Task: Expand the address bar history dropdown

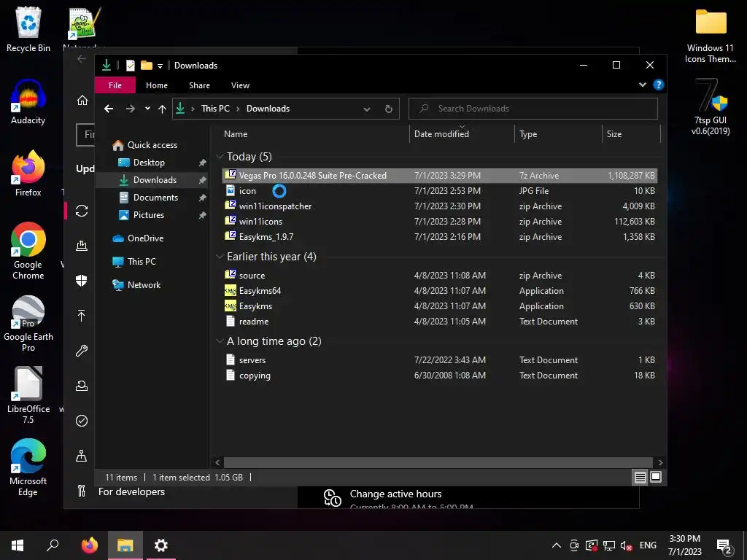Action: (367, 109)
